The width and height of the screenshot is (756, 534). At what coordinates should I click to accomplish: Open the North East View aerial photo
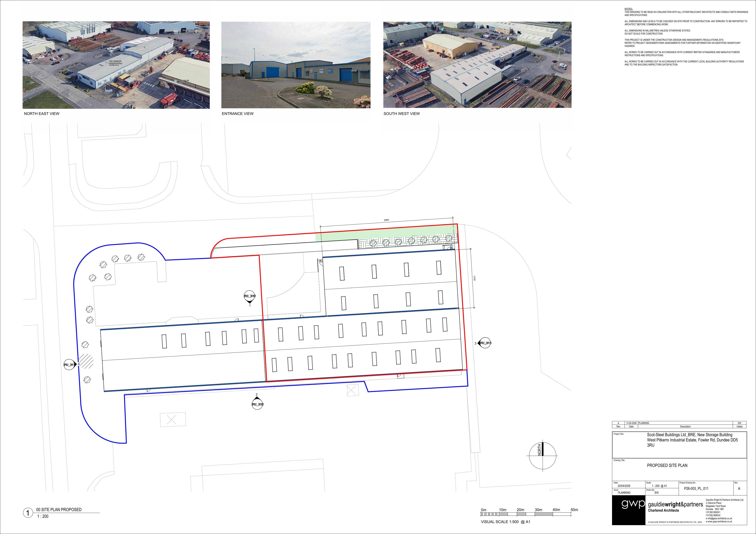coord(116,65)
